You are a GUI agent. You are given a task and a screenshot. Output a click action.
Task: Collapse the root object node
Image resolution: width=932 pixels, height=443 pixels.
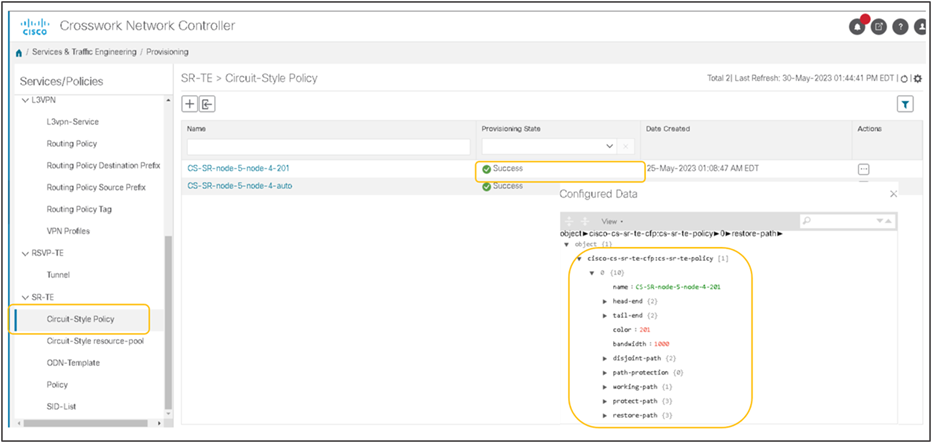(x=566, y=244)
